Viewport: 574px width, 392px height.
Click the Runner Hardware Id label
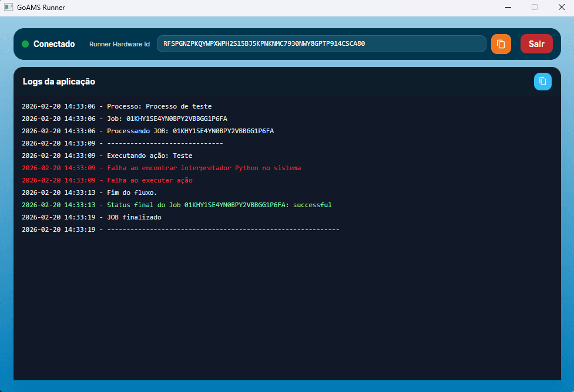coord(119,44)
